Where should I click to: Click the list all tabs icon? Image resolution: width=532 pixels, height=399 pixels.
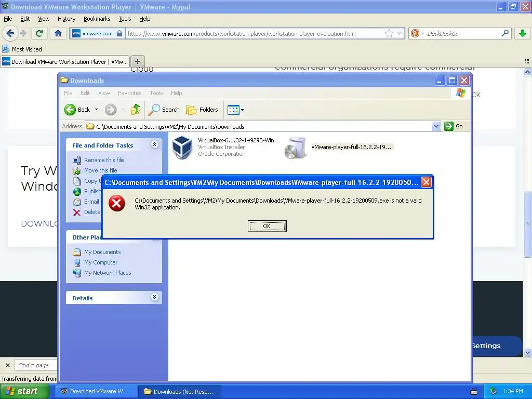pyautogui.click(x=527, y=61)
